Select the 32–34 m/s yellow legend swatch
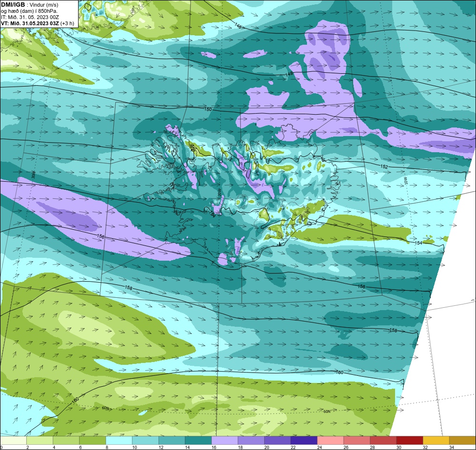 coord(436,440)
